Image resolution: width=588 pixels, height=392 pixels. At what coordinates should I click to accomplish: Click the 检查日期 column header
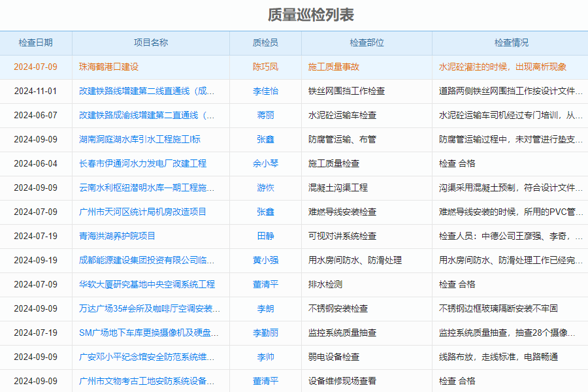(x=36, y=42)
